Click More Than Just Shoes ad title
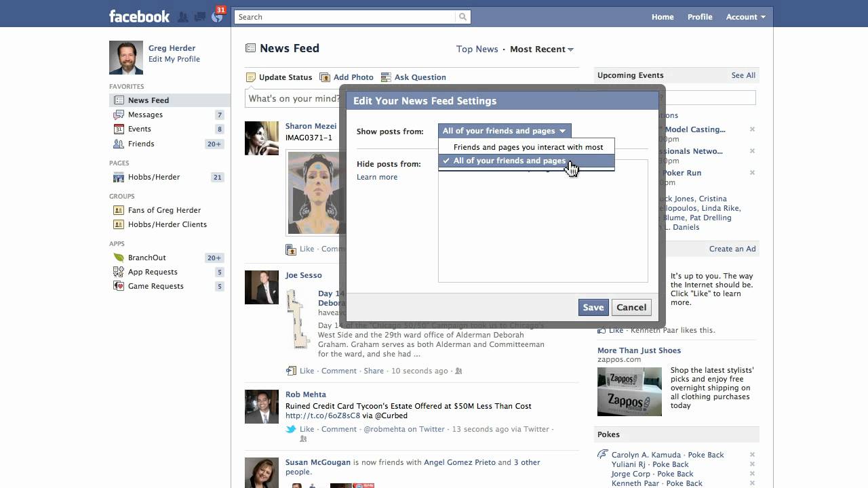Image resolution: width=868 pixels, height=488 pixels. [x=639, y=350]
